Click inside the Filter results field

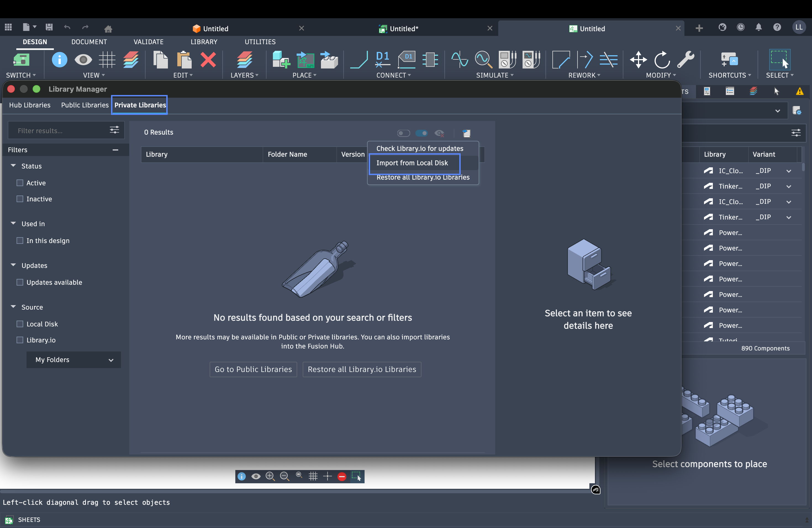[x=55, y=131]
